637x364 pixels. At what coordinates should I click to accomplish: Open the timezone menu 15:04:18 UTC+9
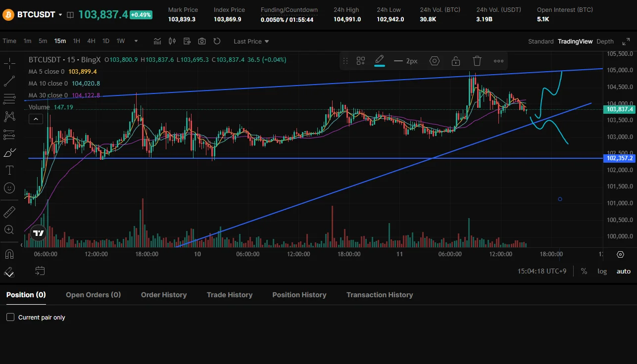[542, 271]
